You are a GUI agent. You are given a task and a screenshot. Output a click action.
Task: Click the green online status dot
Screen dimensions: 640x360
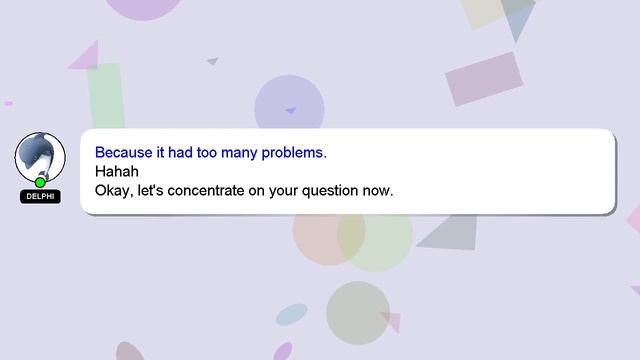[40, 182]
